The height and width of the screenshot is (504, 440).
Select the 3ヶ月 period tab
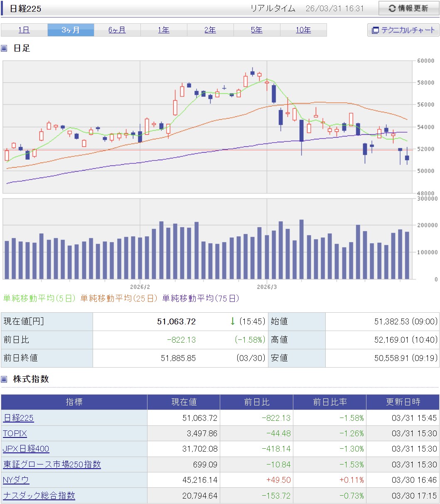pos(71,30)
